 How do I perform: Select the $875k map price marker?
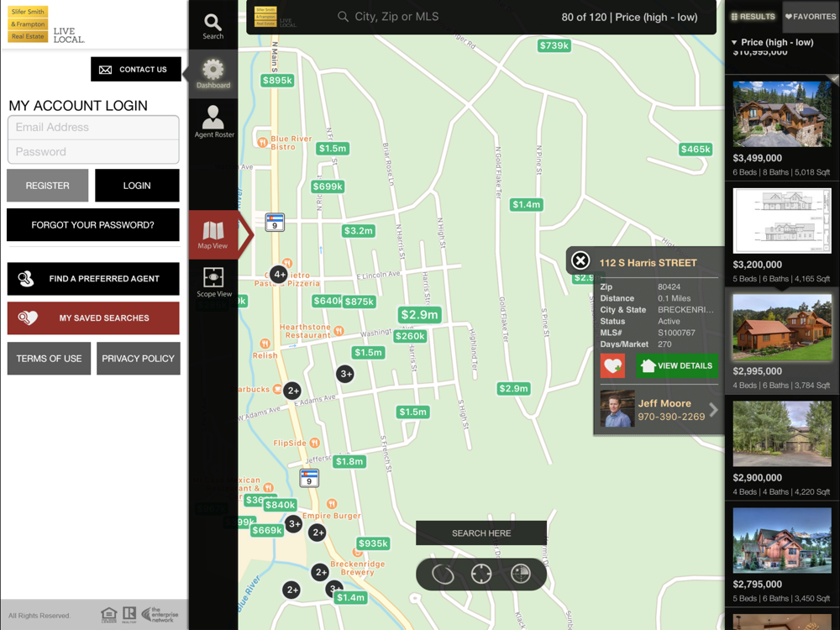tap(359, 302)
